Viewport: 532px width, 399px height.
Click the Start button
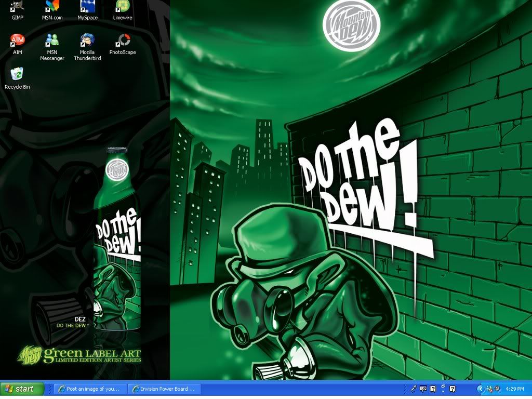(21, 389)
